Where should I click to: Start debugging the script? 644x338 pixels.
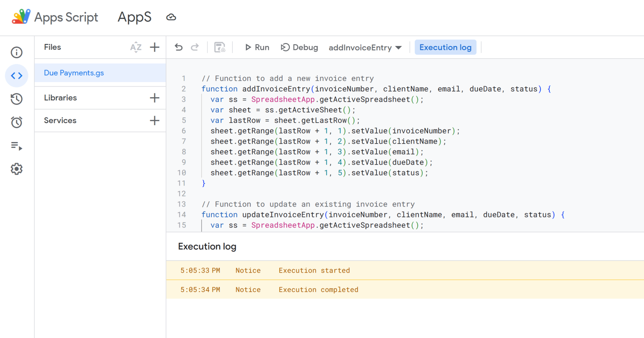(299, 47)
